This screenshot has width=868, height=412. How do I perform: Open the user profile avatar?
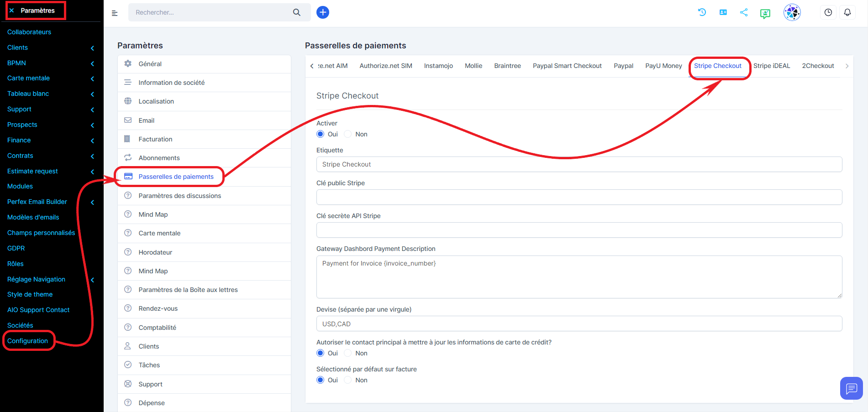(x=792, y=12)
